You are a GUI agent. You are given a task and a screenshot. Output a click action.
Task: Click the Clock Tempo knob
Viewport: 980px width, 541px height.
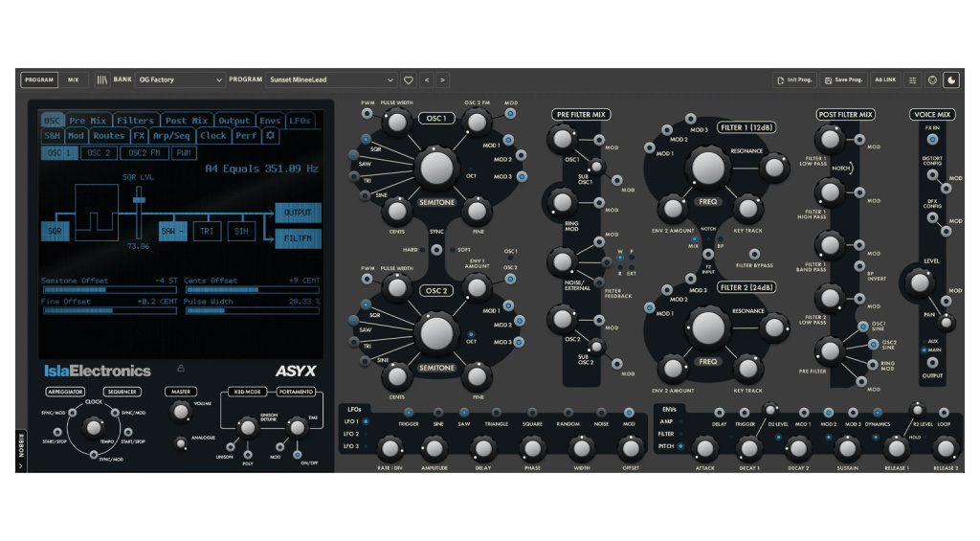93,428
